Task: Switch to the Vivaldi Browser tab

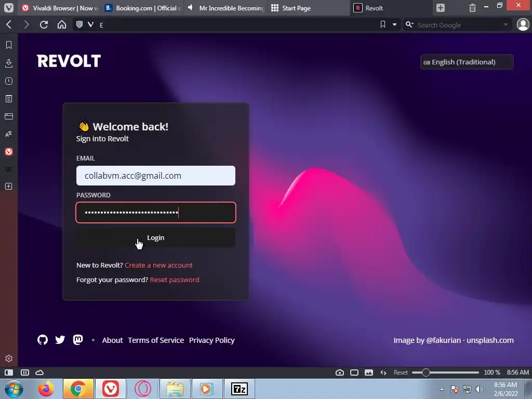Action: (x=60, y=8)
